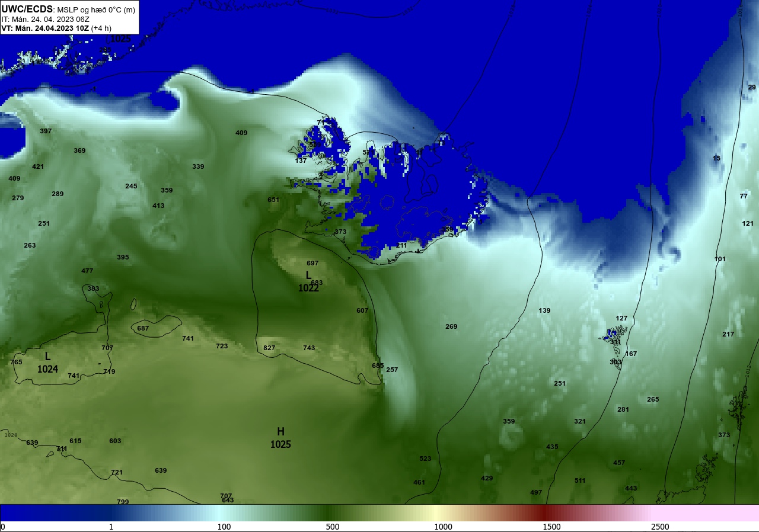Click the height value '167'
Image resolution: width=759 pixels, height=532 pixels.
pyautogui.click(x=631, y=354)
